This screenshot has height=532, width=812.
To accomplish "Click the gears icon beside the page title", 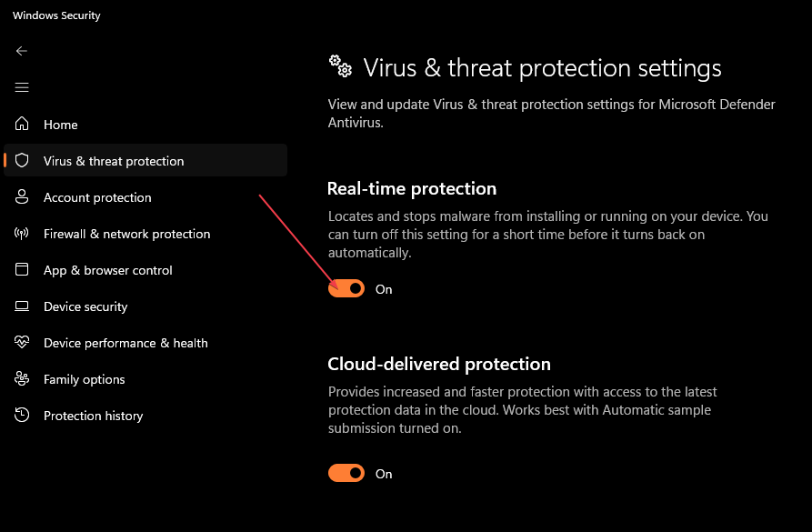I will pos(339,65).
